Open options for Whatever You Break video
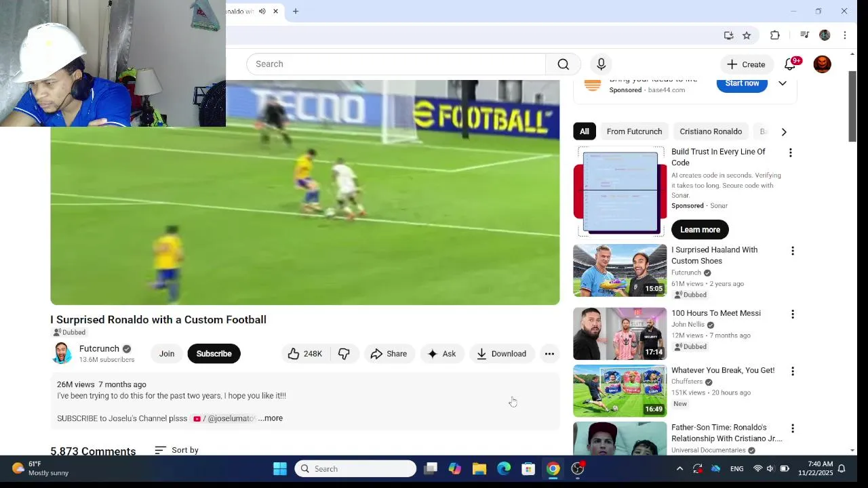Viewport: 868px width, 488px height. [x=792, y=371]
